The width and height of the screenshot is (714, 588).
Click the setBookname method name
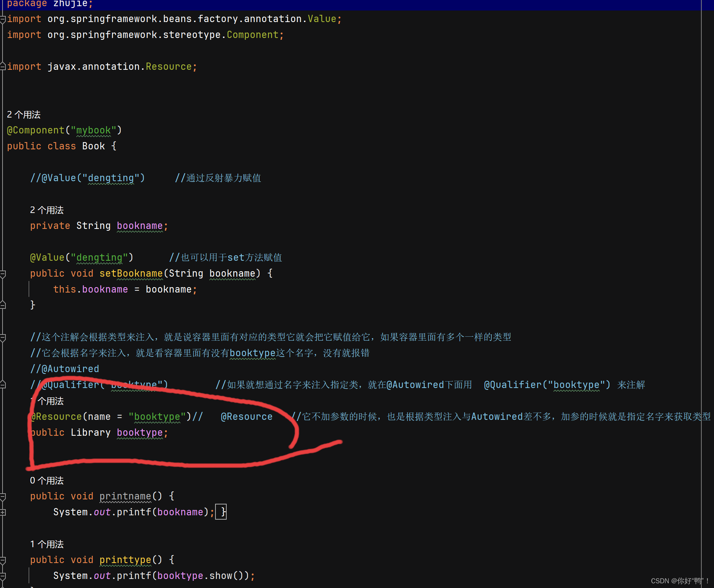[131, 273]
